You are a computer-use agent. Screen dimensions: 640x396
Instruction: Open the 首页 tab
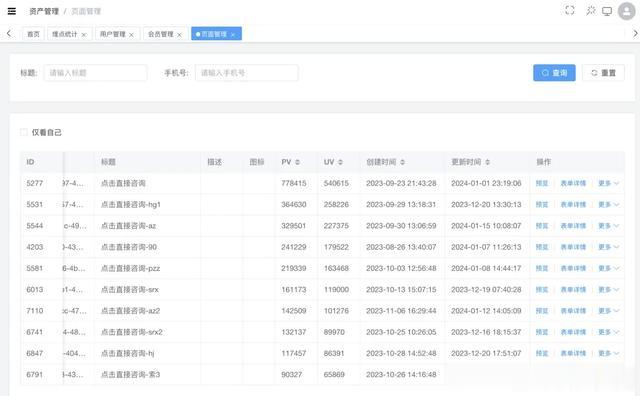coord(33,34)
